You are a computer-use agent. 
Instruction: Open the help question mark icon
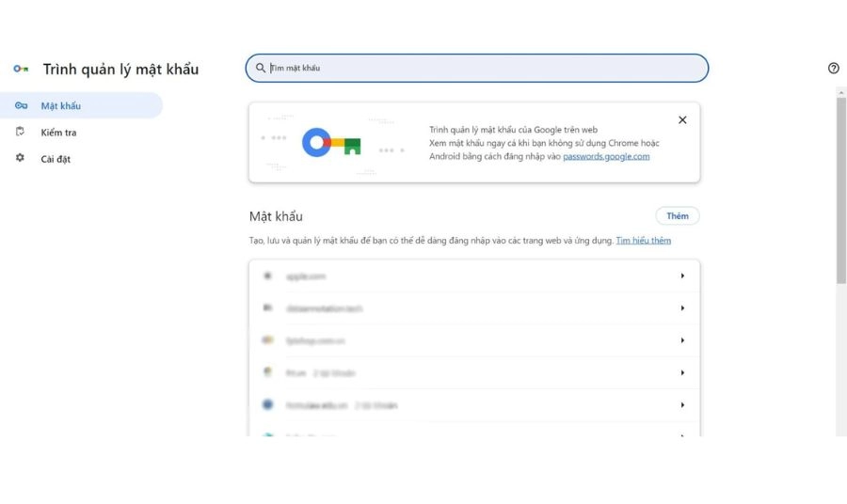click(x=834, y=68)
